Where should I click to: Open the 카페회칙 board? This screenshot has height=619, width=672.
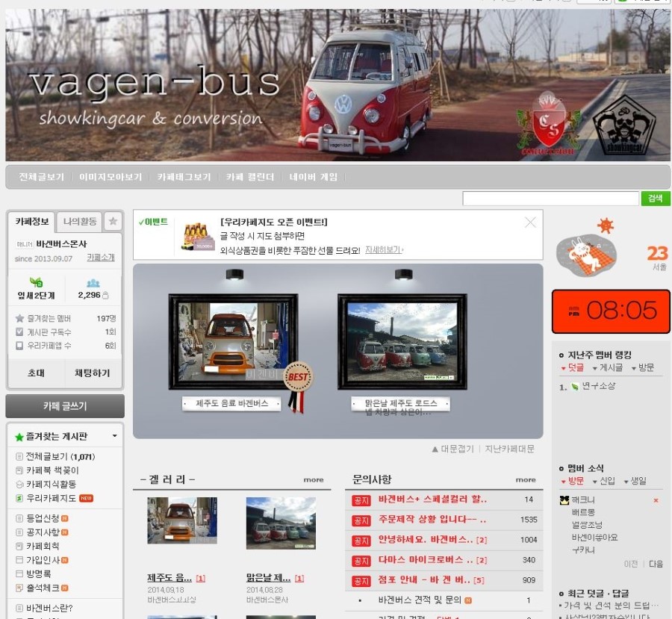[43, 546]
